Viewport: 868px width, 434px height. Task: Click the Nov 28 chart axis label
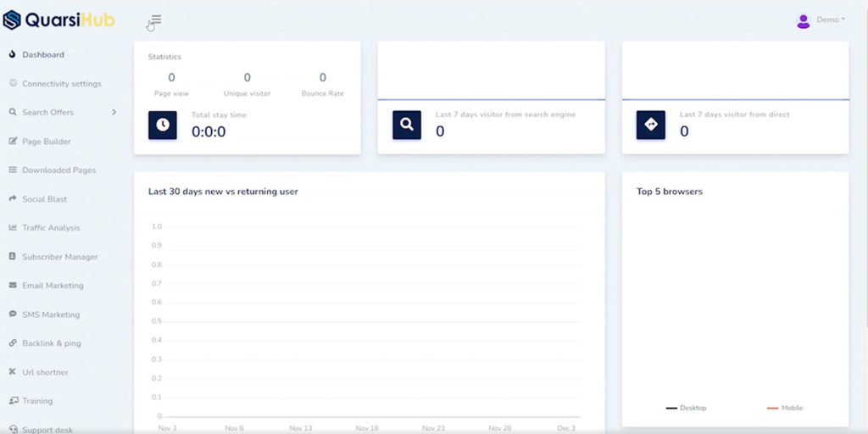tap(500, 428)
